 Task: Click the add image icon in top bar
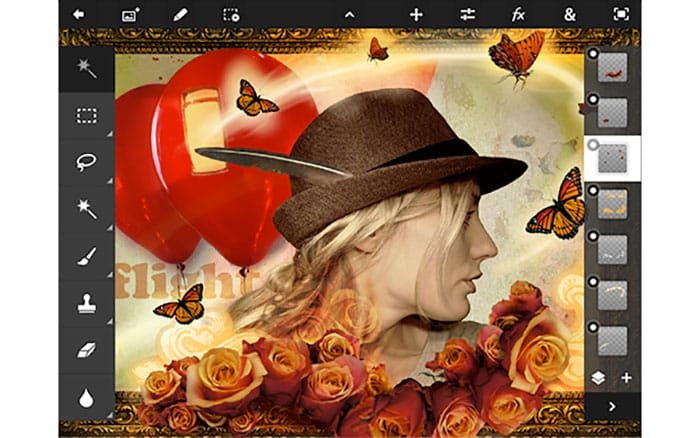(x=130, y=14)
